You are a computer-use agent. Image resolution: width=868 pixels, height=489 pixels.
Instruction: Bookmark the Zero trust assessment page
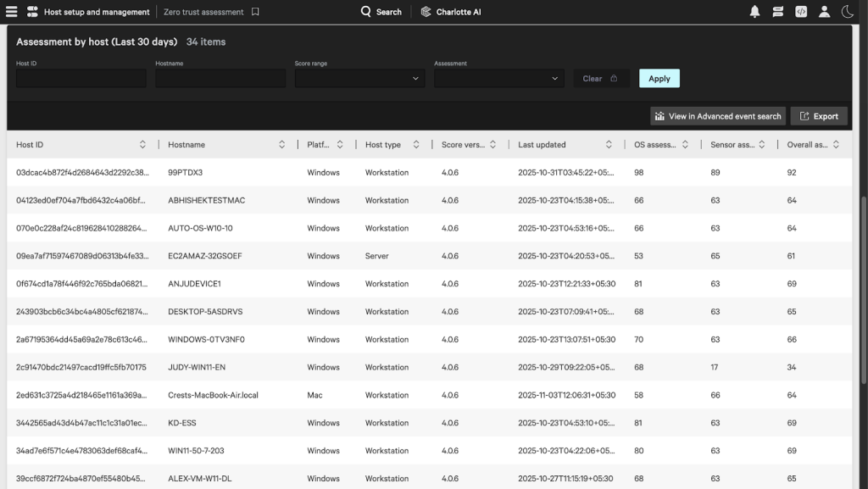pyautogui.click(x=255, y=12)
